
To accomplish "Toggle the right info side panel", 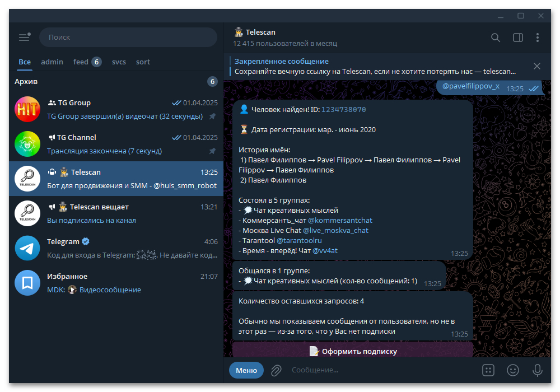I will coord(518,38).
